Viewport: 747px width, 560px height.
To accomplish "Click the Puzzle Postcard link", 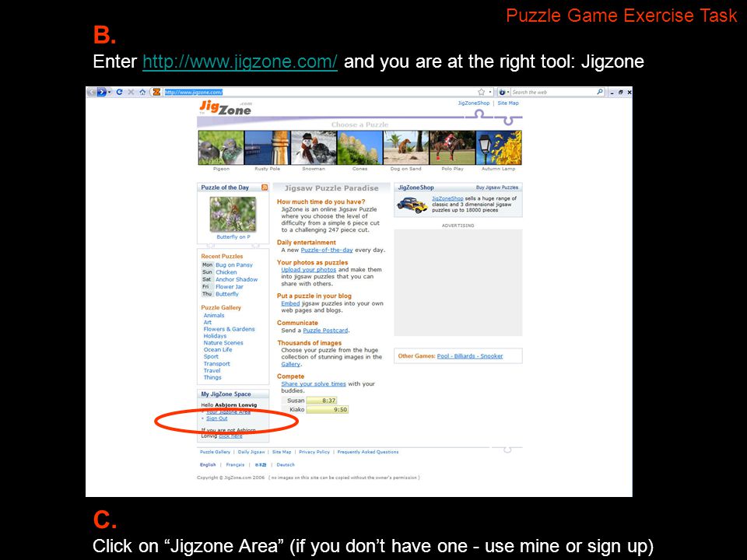I will coord(325,331).
